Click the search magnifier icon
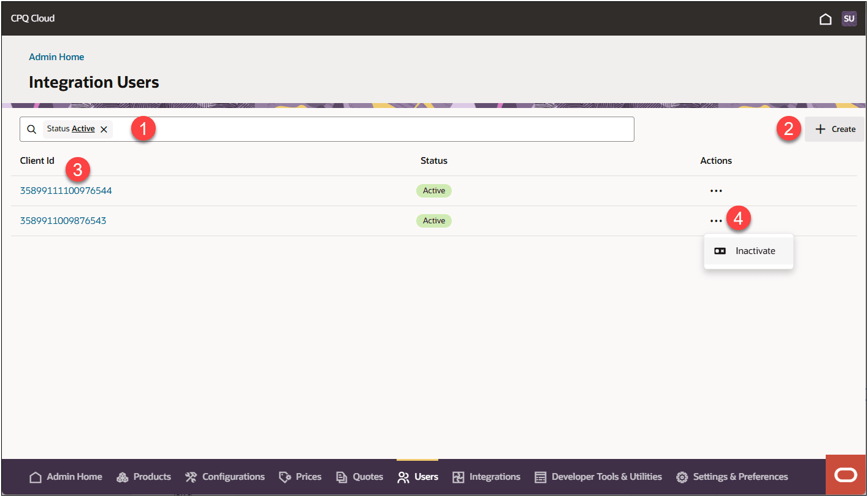This screenshot has width=868, height=497. coord(31,129)
